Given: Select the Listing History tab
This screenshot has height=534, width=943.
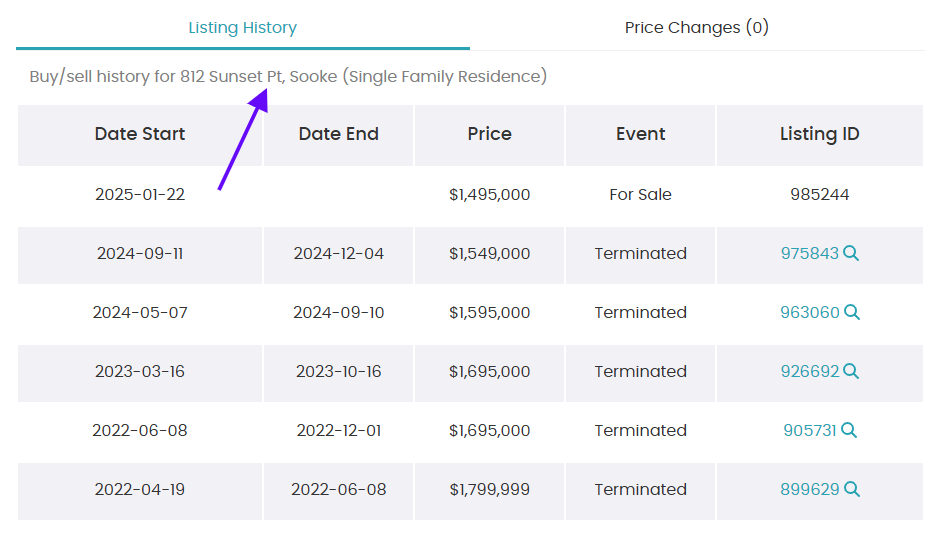Looking at the screenshot, I should (242, 28).
